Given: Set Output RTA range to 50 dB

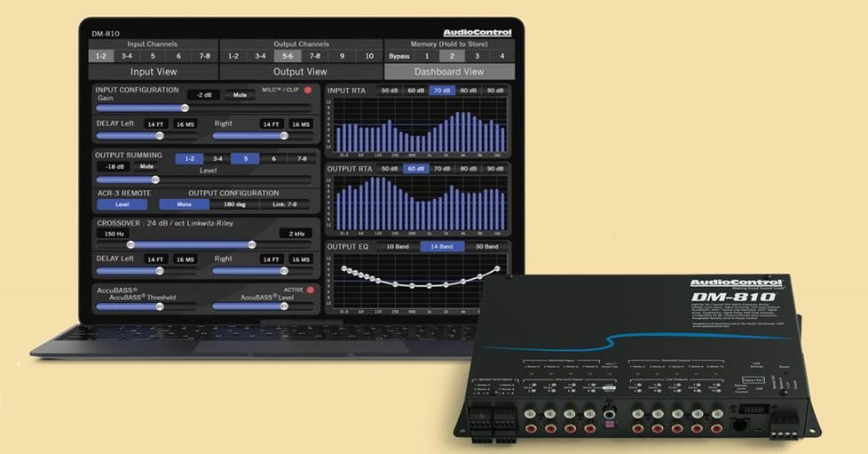Looking at the screenshot, I should pos(390,169).
